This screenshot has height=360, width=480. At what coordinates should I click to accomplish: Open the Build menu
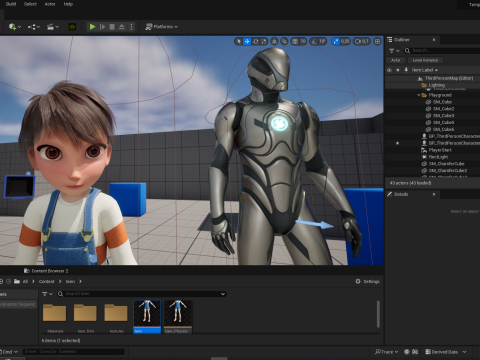coord(11,4)
